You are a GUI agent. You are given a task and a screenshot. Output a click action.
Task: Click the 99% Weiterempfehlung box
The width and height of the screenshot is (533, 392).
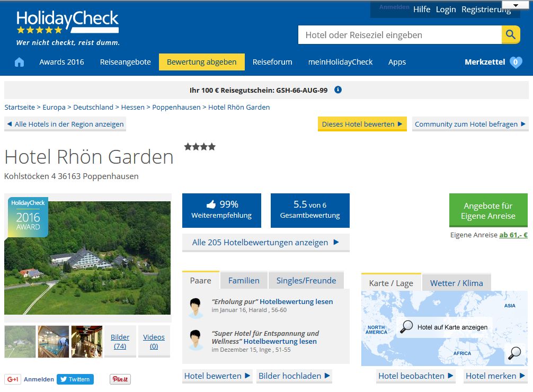(x=221, y=210)
